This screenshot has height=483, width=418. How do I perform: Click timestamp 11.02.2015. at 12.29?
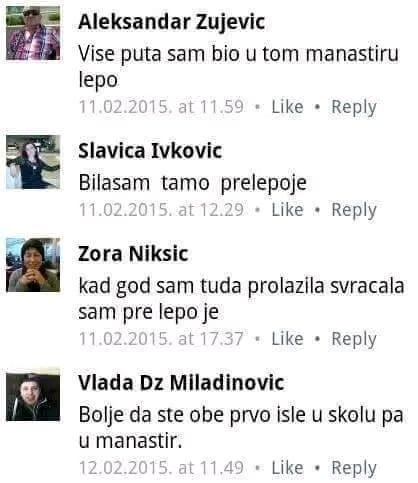point(161,210)
